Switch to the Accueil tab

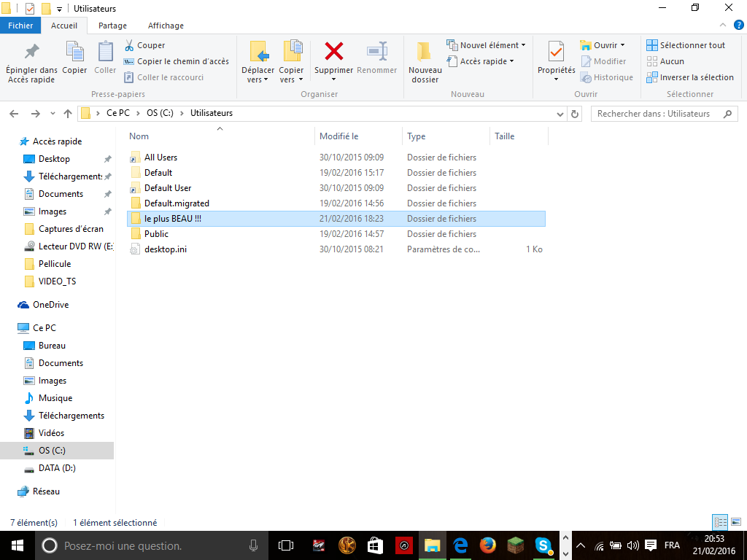(x=64, y=26)
